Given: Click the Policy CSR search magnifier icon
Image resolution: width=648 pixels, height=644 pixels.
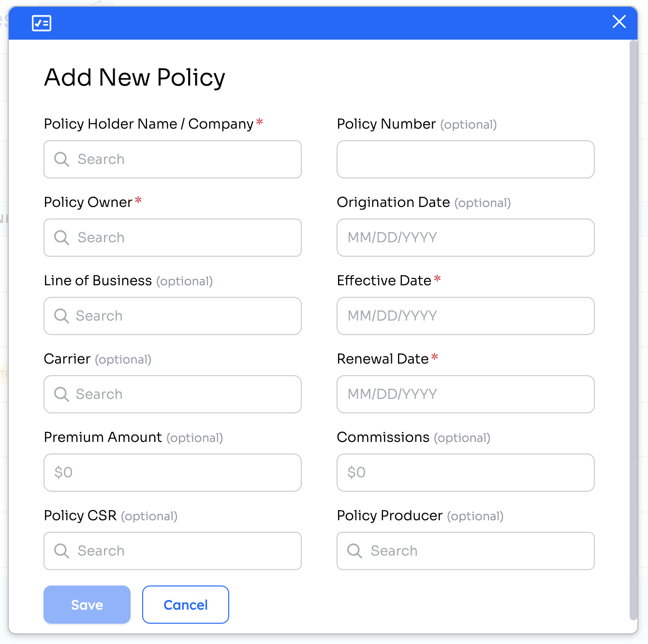Looking at the screenshot, I should click(x=61, y=551).
